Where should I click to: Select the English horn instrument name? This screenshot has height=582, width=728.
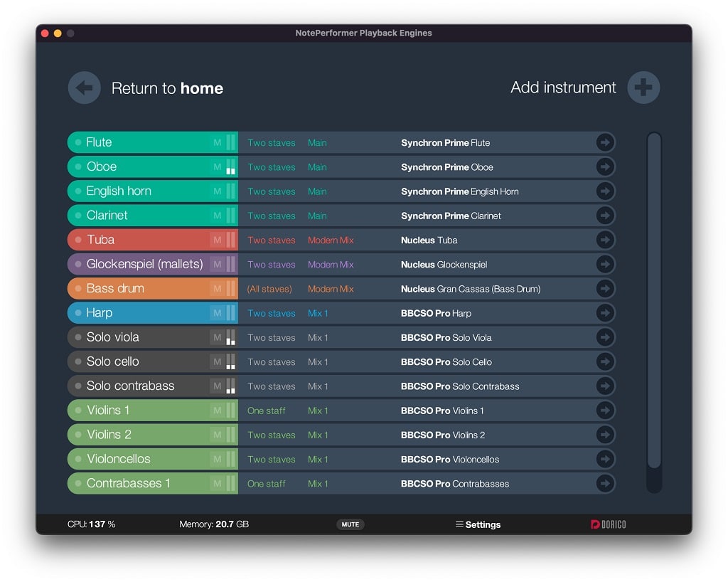(119, 191)
